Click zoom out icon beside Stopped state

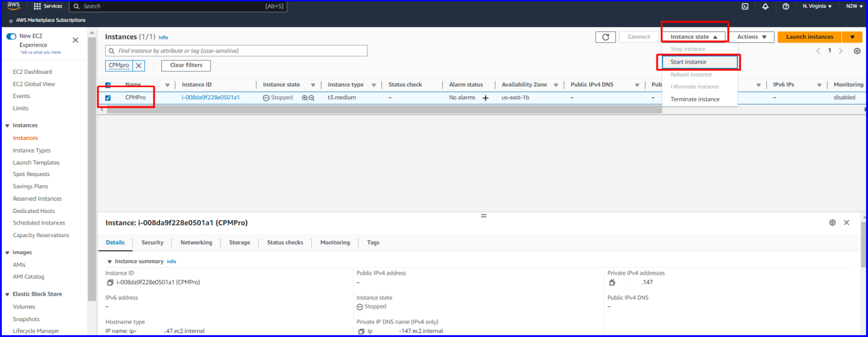tap(312, 97)
